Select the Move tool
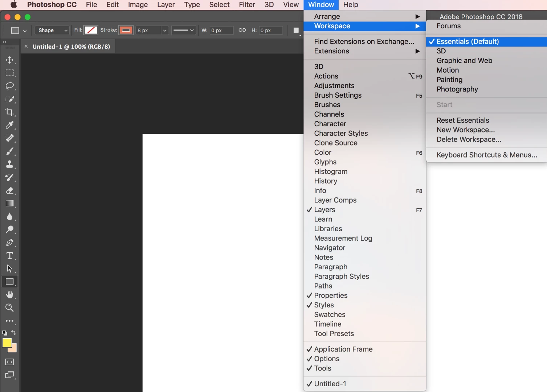 coord(10,60)
